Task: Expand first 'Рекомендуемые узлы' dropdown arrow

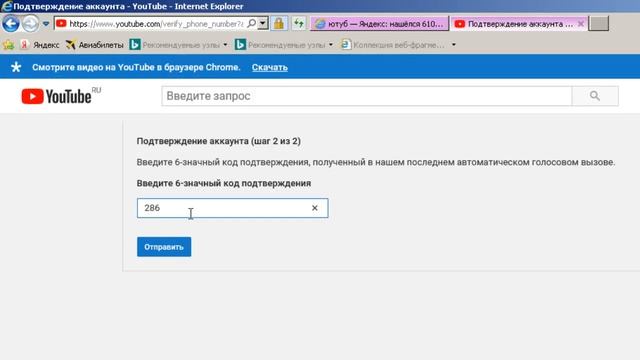Action: (225, 45)
